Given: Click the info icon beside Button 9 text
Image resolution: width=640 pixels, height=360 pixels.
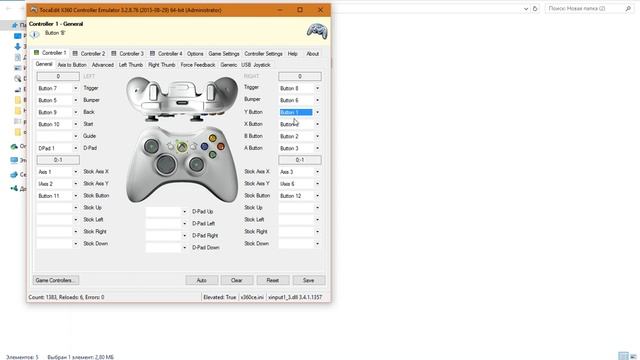Looking at the screenshot, I should coord(35,34).
